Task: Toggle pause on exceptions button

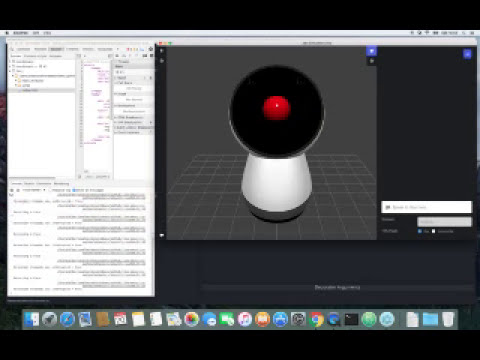Action: [x=151, y=56]
